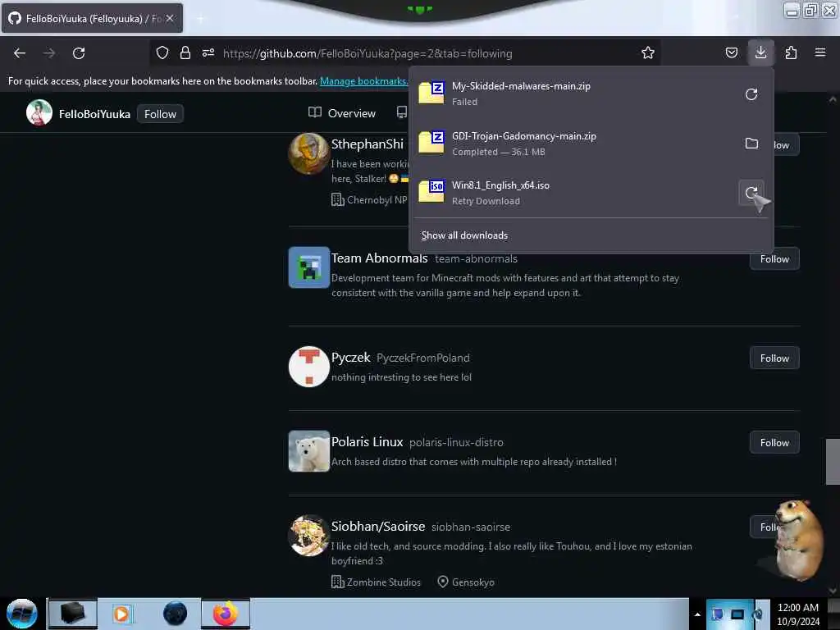Open SthephanShi avatar image
The width and height of the screenshot is (840, 630).
(308, 153)
